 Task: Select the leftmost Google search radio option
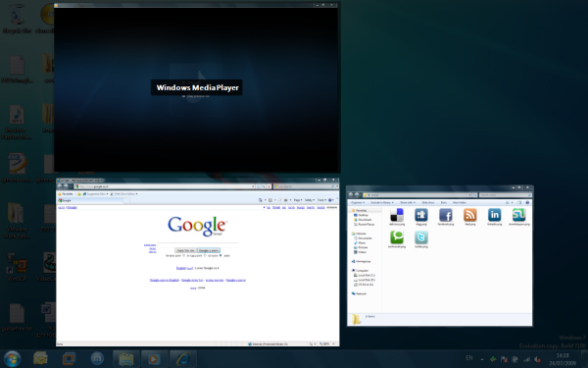pos(184,255)
